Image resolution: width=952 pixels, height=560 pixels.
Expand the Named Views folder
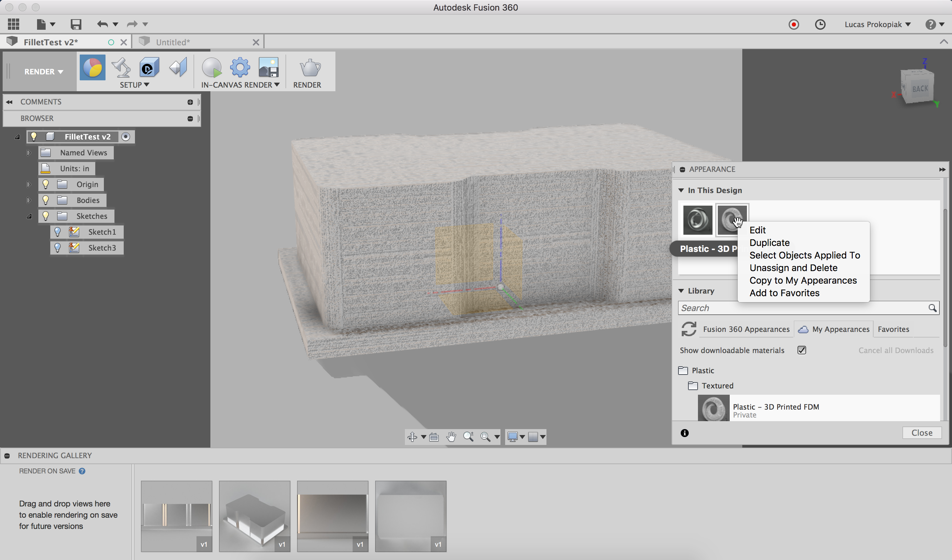pyautogui.click(x=29, y=152)
